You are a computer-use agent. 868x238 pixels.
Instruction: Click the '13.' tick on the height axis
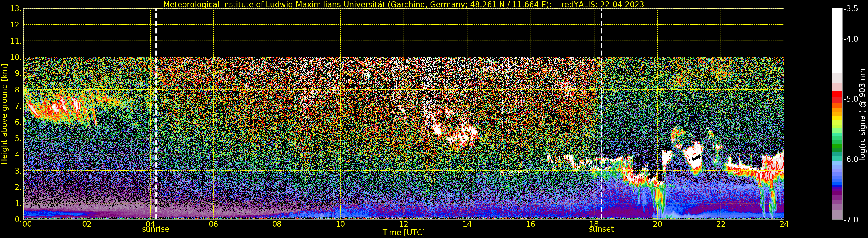(16, 9)
